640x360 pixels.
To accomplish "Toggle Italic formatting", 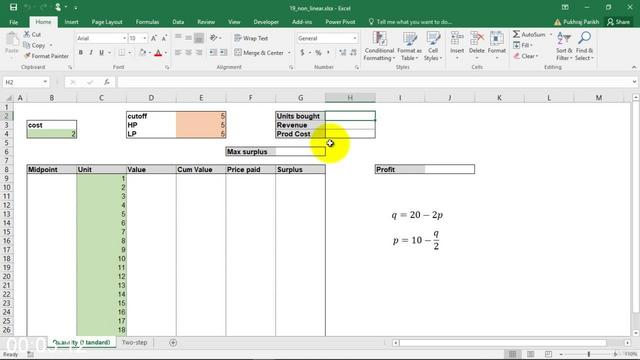I will pyautogui.click(x=91, y=53).
